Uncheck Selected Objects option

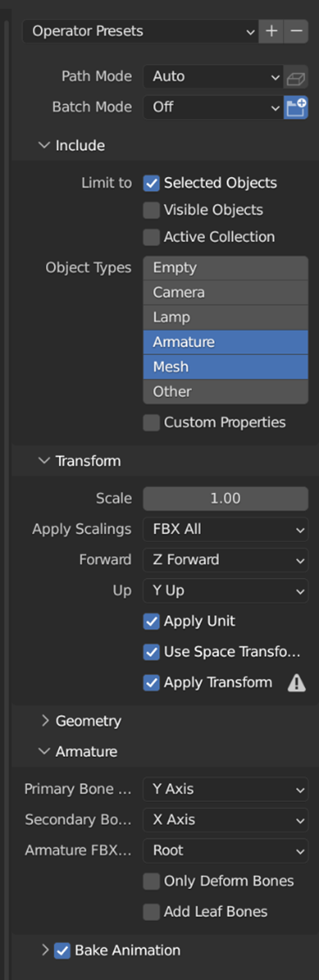point(151,184)
